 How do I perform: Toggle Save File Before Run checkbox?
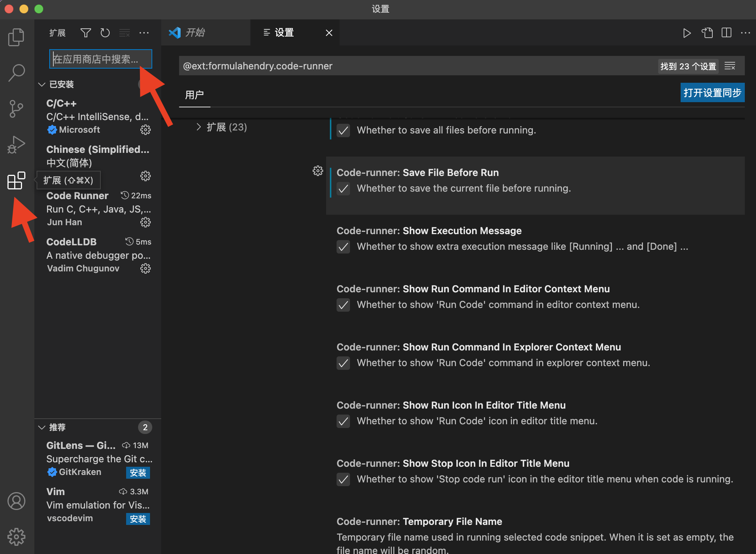pos(343,189)
